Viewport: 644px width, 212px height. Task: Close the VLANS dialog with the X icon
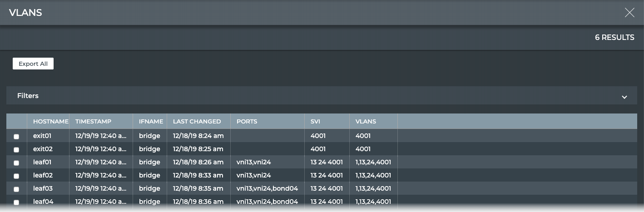629,13
